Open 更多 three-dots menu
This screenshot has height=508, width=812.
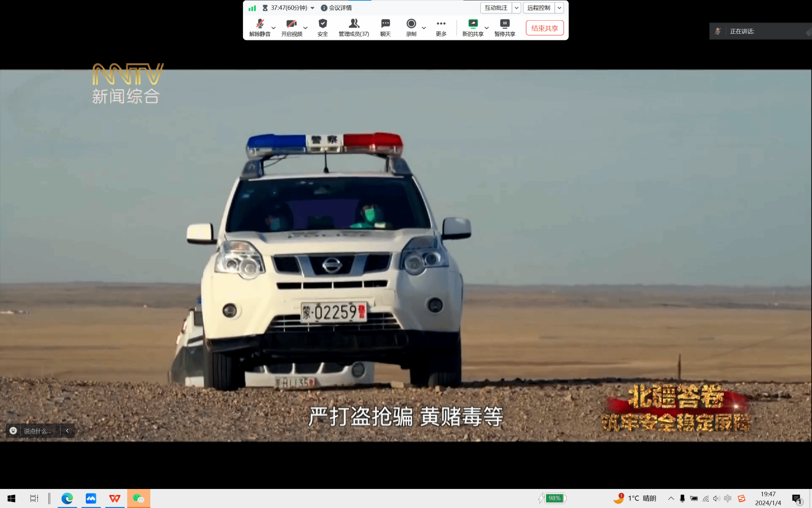point(441,25)
